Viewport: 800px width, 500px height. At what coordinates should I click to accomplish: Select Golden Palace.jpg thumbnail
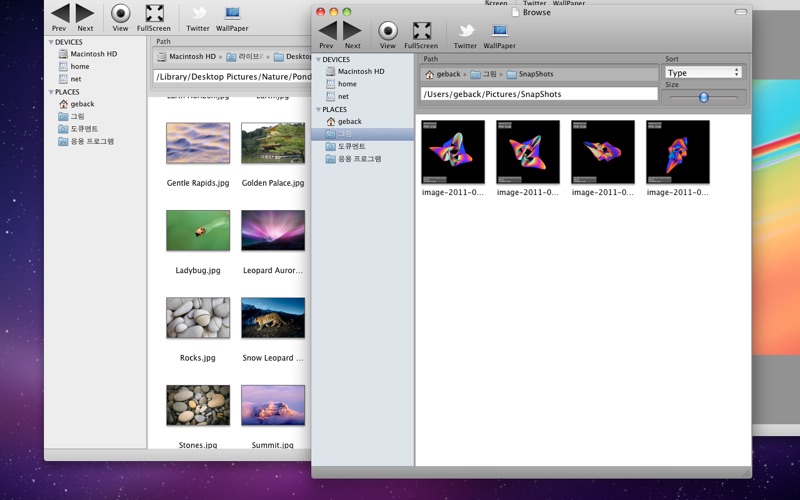pos(273,143)
